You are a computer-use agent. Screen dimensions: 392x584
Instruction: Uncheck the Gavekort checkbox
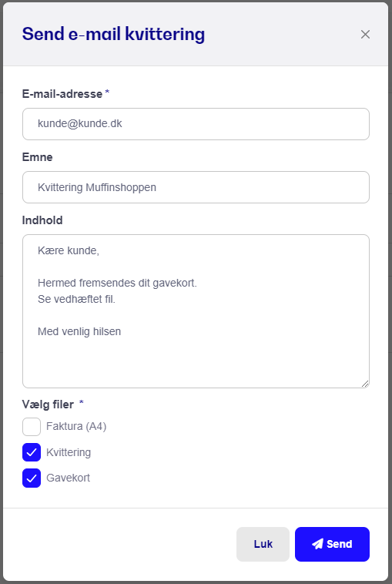(32, 478)
